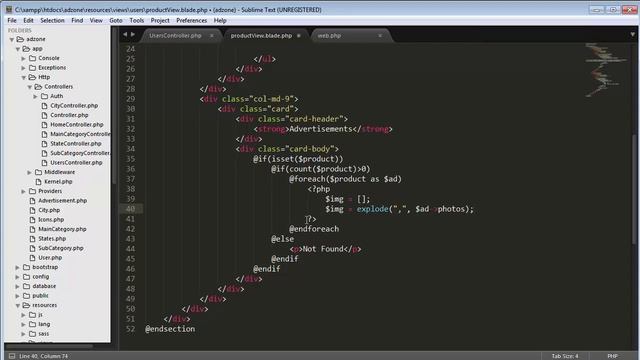Open Advertisement.php model file

coord(62,201)
